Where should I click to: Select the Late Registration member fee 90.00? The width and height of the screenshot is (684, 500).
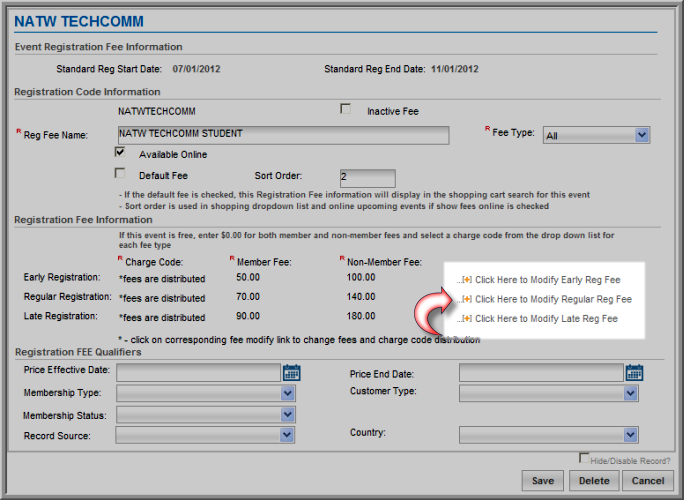[248, 316]
